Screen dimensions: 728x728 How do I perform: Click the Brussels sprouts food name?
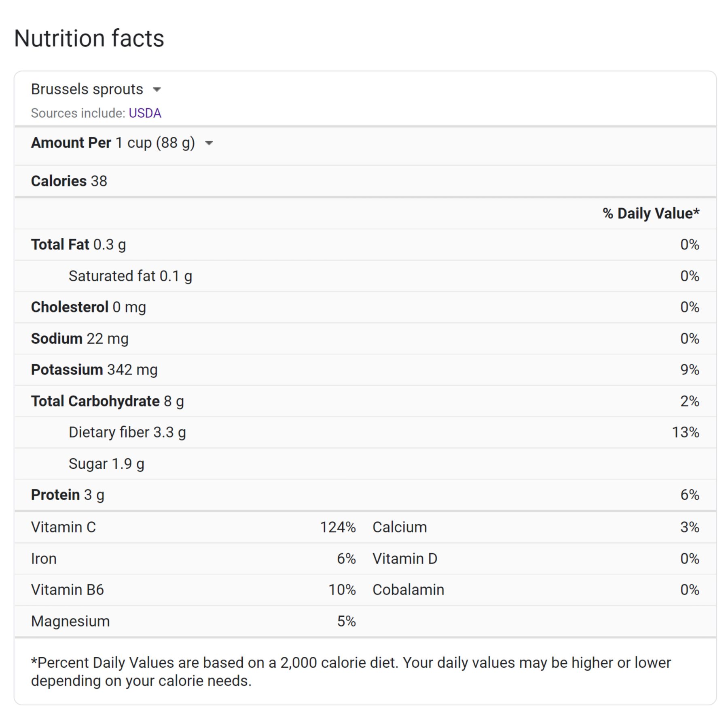pyautogui.click(x=87, y=89)
